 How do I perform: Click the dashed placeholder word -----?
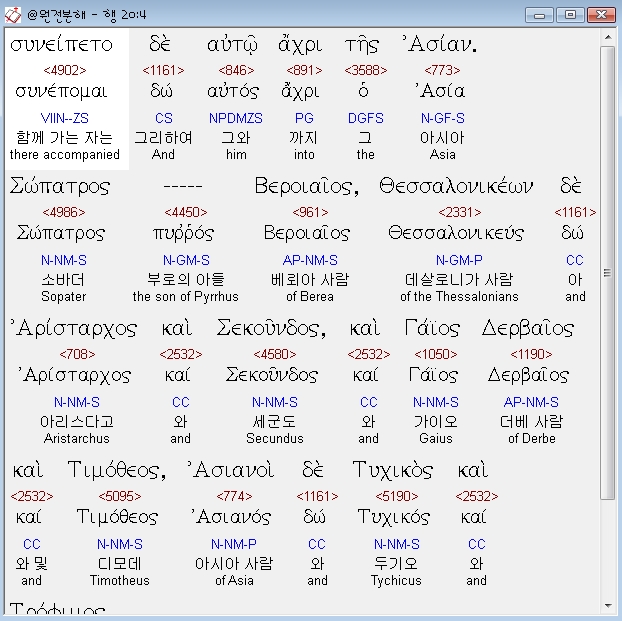point(183,186)
